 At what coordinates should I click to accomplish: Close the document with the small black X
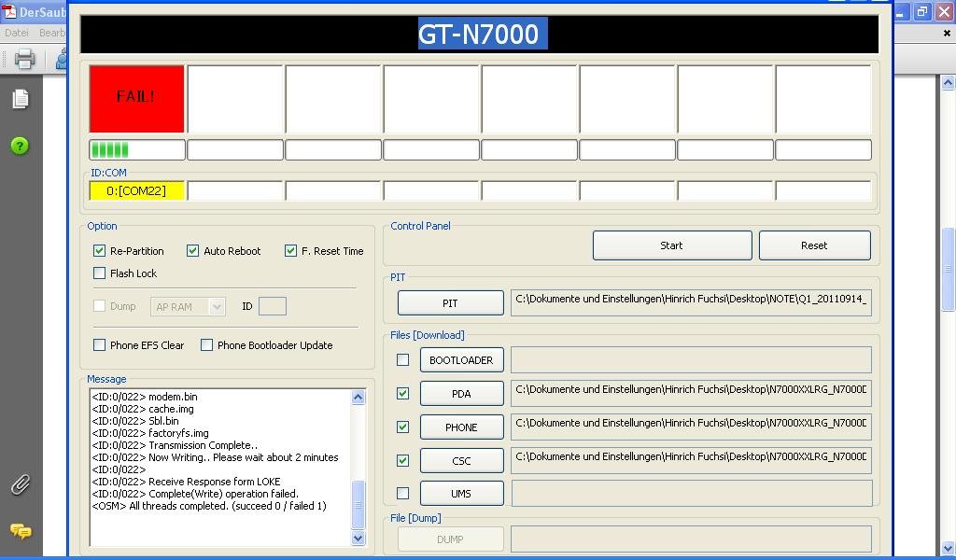(947, 34)
